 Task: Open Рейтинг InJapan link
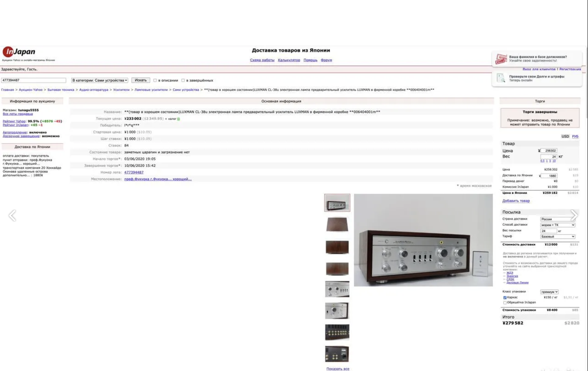point(15,125)
